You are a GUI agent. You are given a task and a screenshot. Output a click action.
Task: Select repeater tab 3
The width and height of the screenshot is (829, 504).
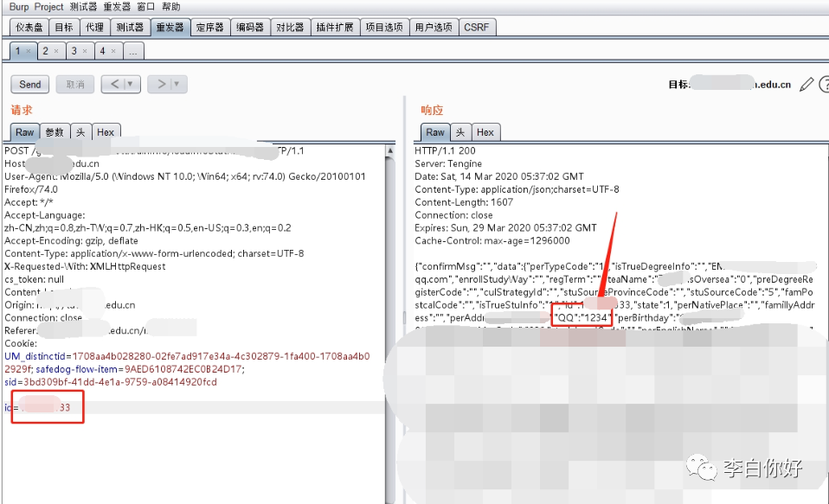[74, 51]
